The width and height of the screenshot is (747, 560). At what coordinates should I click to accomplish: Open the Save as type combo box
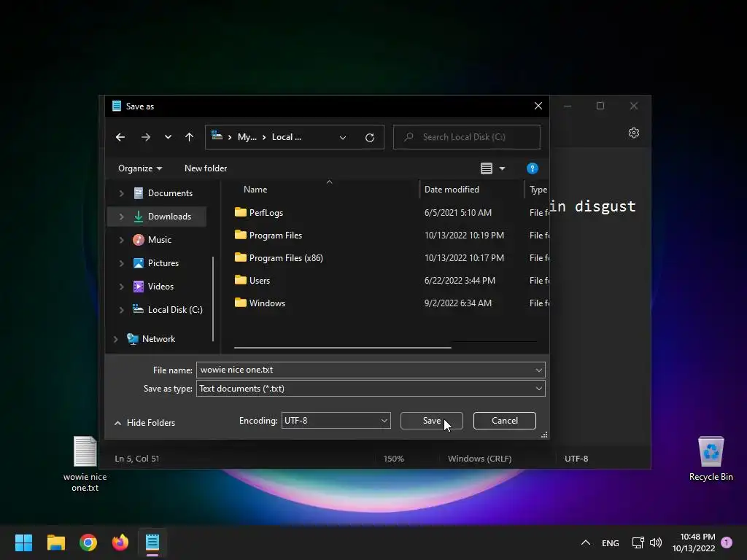coord(371,389)
